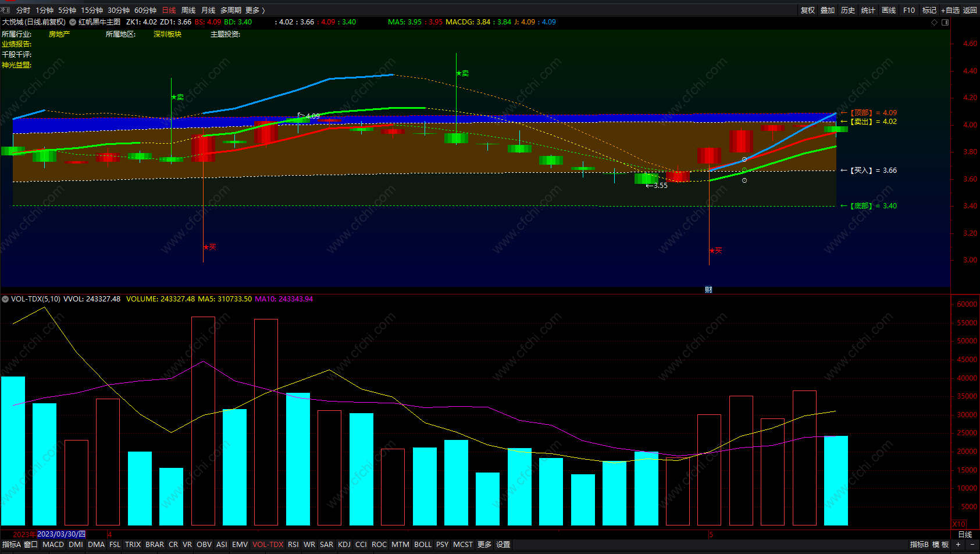Select the 周线 weekly chart tab

(x=188, y=10)
